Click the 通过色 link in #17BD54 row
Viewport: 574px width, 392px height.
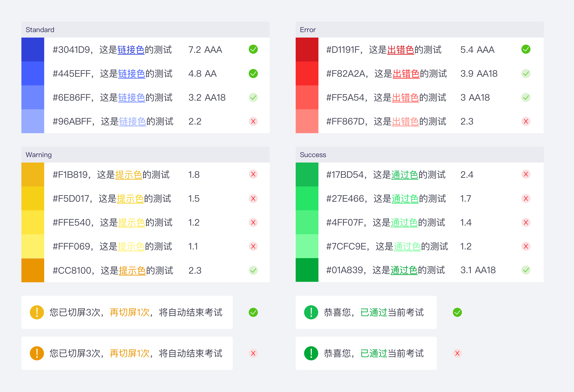click(405, 175)
